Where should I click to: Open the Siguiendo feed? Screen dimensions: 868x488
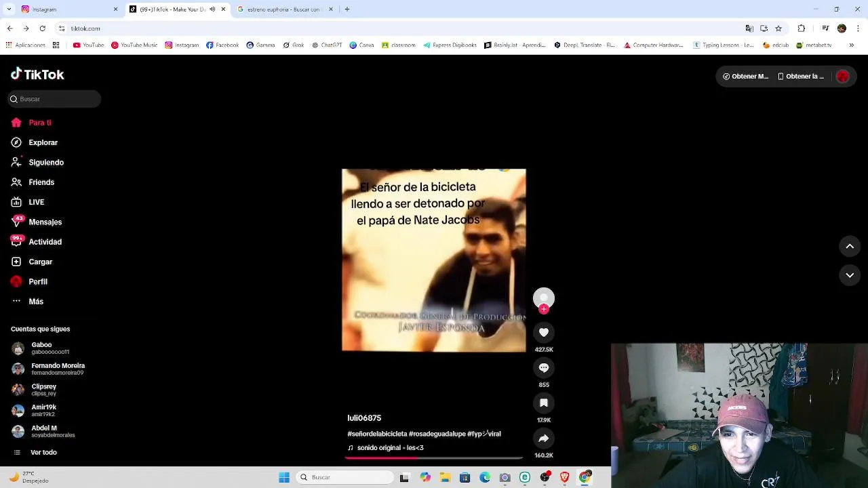(x=37, y=163)
